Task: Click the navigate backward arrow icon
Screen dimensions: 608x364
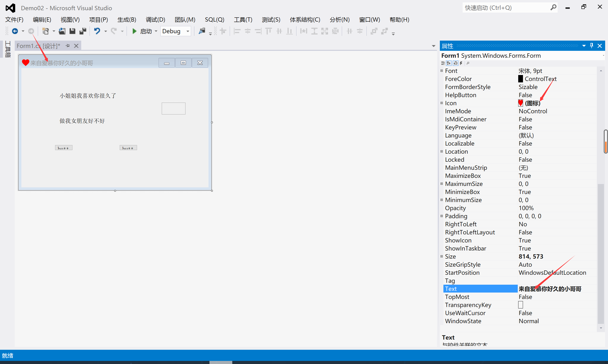Action: point(15,31)
